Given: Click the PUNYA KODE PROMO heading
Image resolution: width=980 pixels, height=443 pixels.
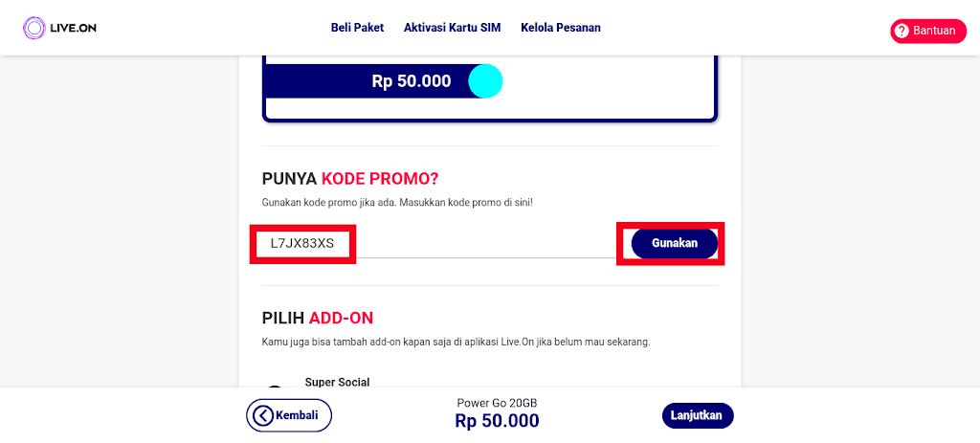Looking at the screenshot, I should 350,179.
